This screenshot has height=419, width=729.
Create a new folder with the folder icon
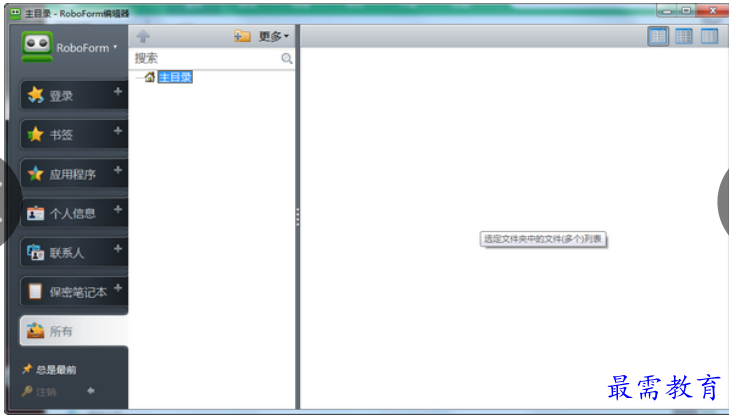242,36
